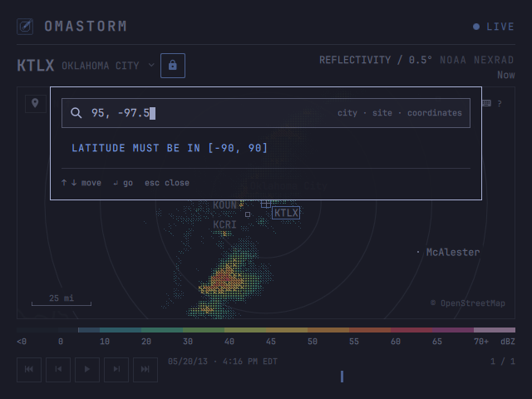Open the OpenStreetMap attribution link
This screenshot has width=532, height=399.
[468, 303]
